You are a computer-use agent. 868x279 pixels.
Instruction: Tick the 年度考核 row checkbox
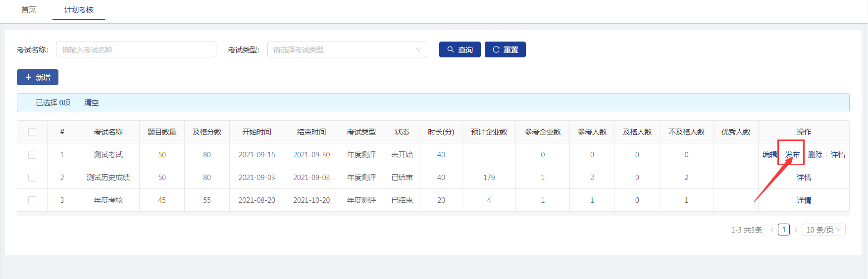click(32, 200)
